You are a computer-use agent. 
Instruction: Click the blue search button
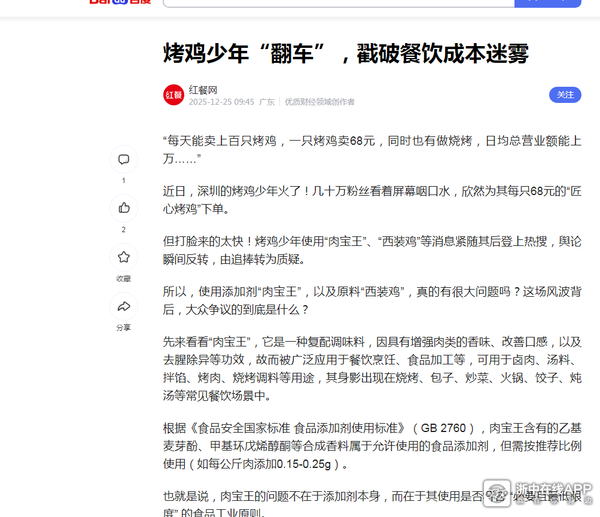547,3
